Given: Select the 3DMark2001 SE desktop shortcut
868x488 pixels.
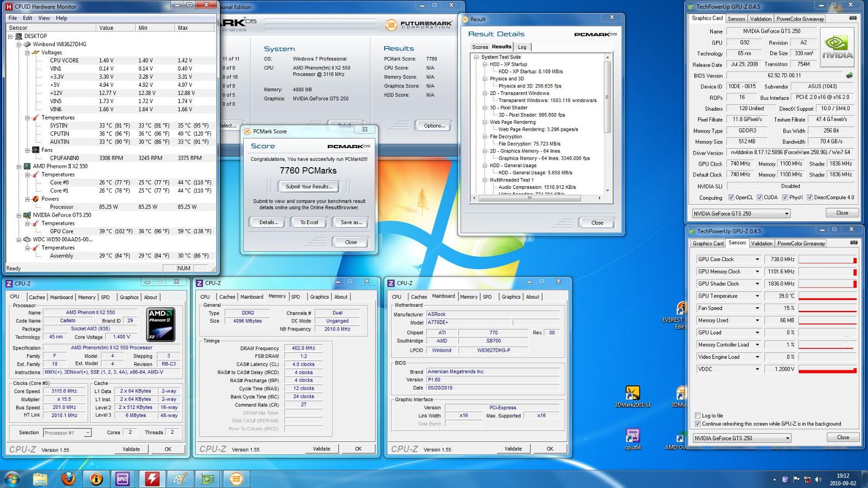Looking at the screenshot, I should coord(633,397).
